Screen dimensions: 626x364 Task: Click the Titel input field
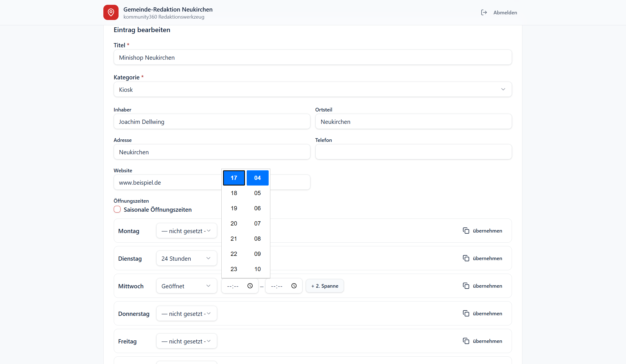[x=313, y=57]
